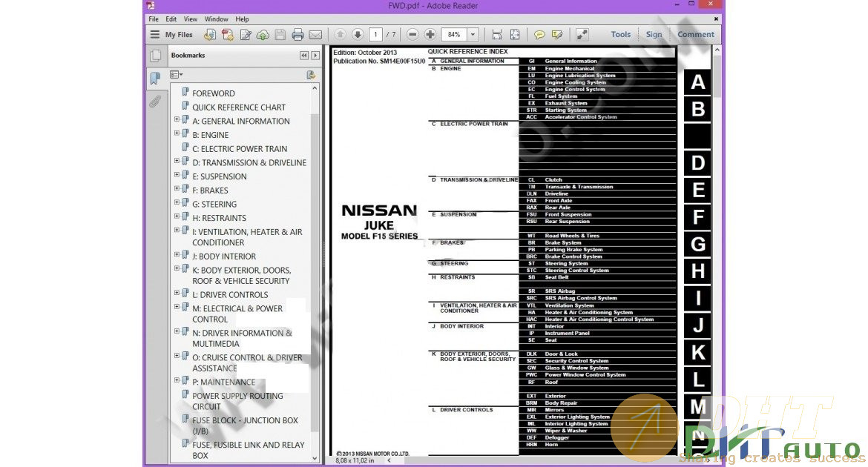Viewport: 868px width, 467px height.
Task: Click the Edit/Sign document icon
Action: click(246, 34)
